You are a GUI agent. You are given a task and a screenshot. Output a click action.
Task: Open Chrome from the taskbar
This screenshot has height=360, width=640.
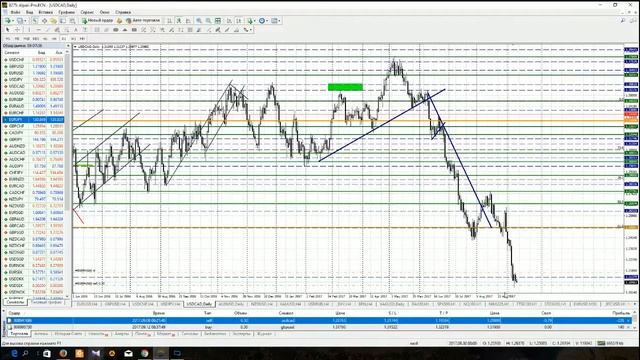point(144,353)
